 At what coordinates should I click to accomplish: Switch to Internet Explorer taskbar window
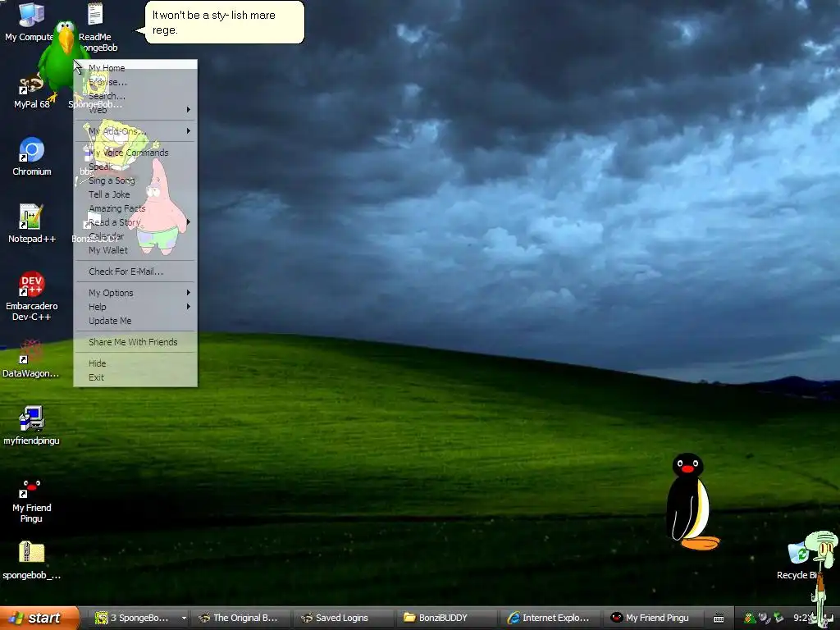click(550, 618)
